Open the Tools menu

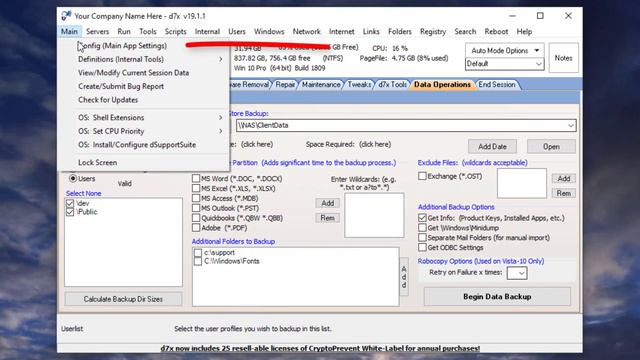147,31
